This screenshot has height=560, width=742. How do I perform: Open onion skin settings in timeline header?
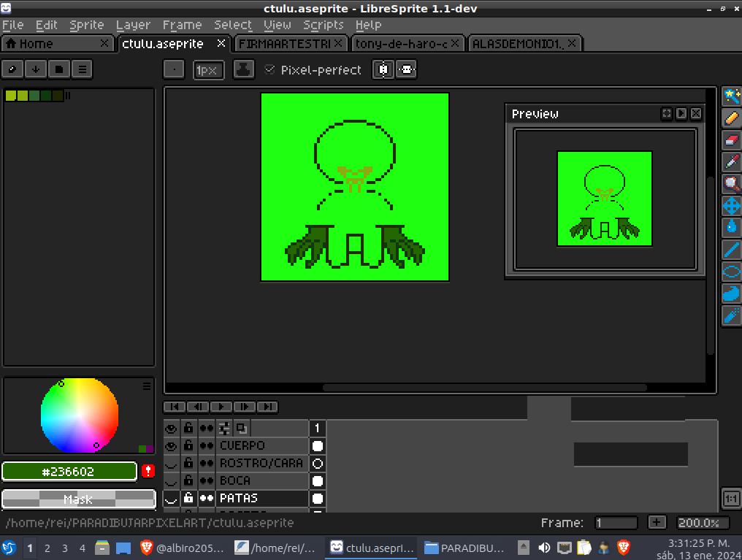[224, 429]
